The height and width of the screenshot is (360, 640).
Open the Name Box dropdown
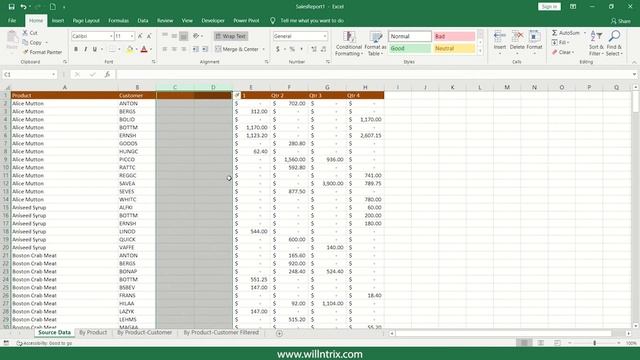click(53, 75)
